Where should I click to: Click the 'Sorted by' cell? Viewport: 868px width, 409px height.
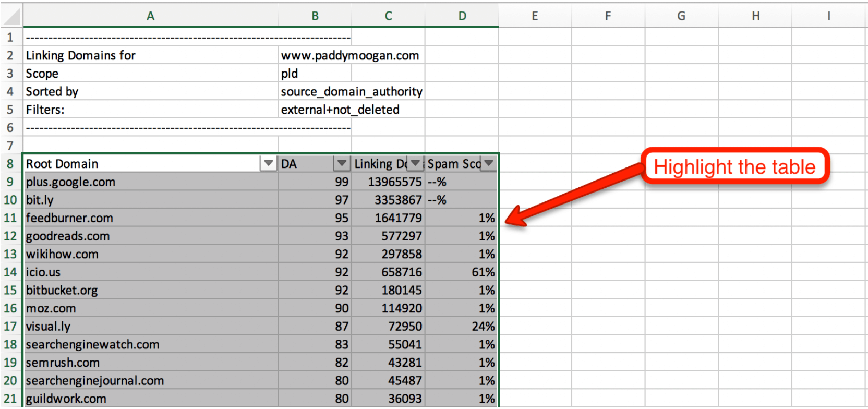tap(151, 92)
